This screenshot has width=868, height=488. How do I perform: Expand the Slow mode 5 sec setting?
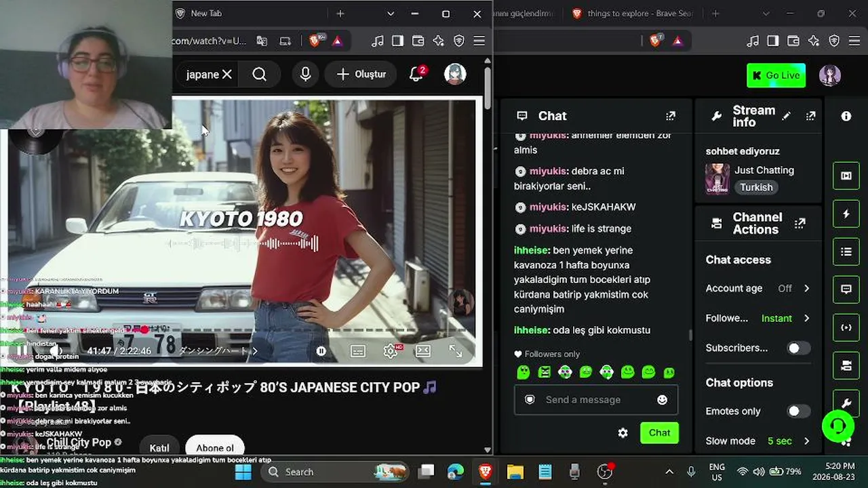[x=758, y=441]
